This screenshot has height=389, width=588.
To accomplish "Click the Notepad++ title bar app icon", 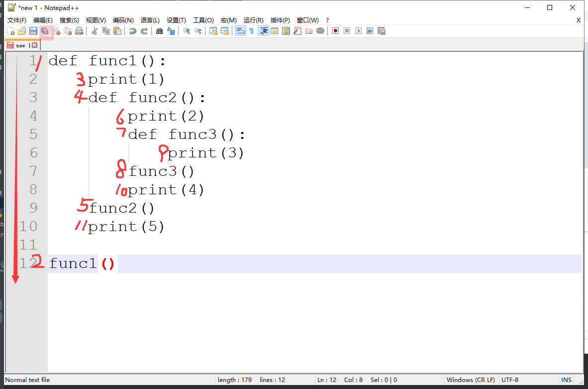I will (x=11, y=7).
